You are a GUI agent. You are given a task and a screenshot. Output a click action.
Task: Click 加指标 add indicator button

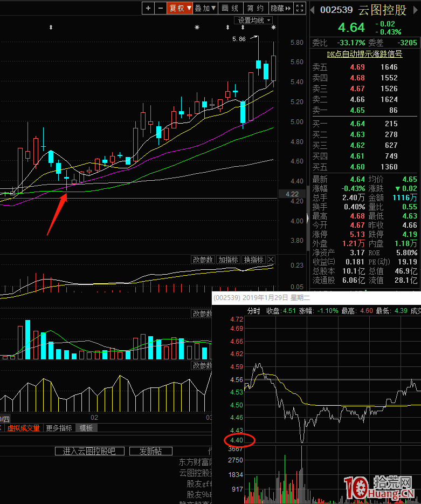(x=229, y=260)
